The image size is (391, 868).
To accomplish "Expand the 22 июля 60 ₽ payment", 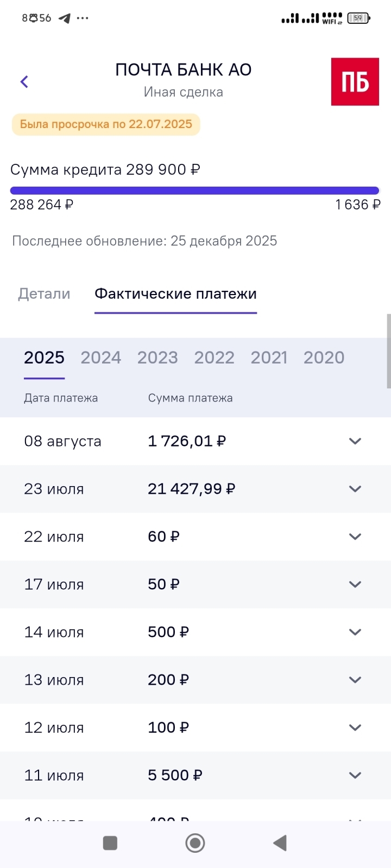I will click(x=355, y=537).
